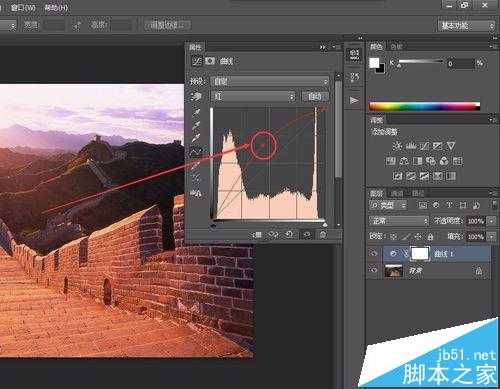The width and height of the screenshot is (500, 389).
Task: Toggle lock position
Action: click(x=418, y=237)
